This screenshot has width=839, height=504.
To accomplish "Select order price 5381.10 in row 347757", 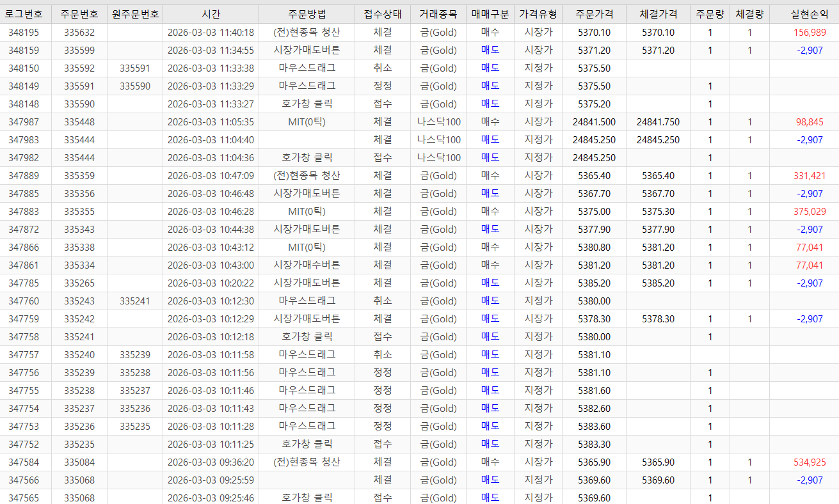I will (594, 355).
